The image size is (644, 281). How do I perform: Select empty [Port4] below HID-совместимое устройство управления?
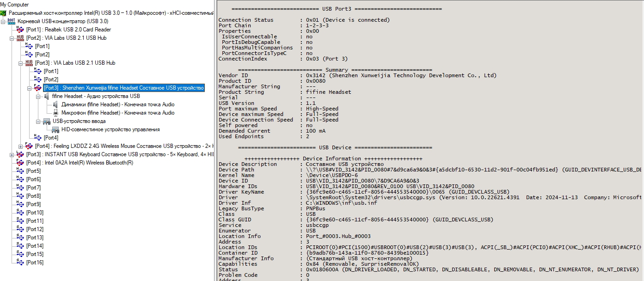coord(51,138)
